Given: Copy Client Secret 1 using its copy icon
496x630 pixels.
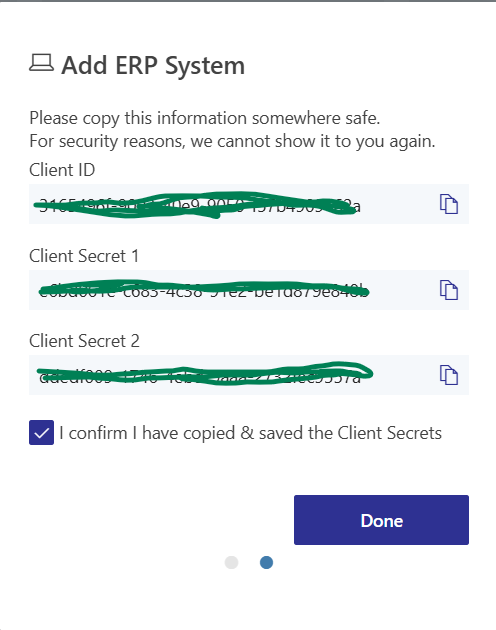Looking at the screenshot, I should click(x=449, y=290).
